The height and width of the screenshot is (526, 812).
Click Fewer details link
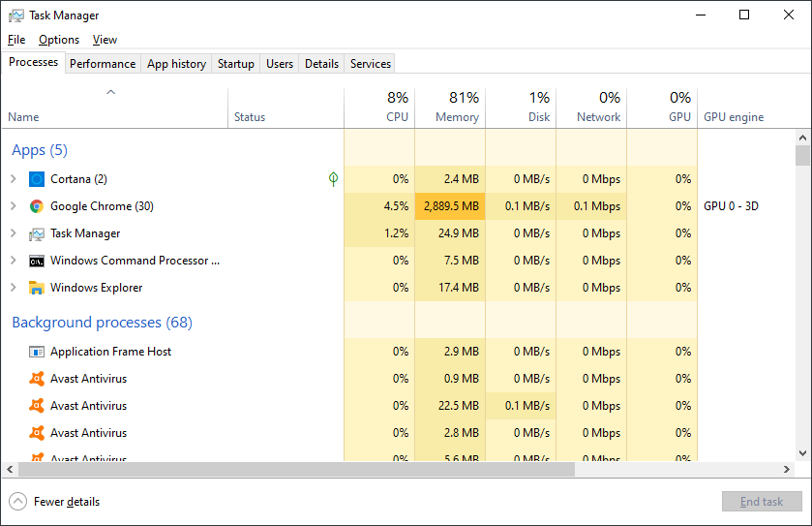[67, 502]
